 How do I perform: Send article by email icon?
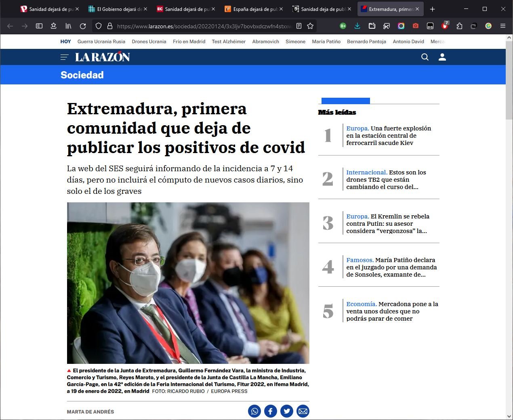point(303,411)
